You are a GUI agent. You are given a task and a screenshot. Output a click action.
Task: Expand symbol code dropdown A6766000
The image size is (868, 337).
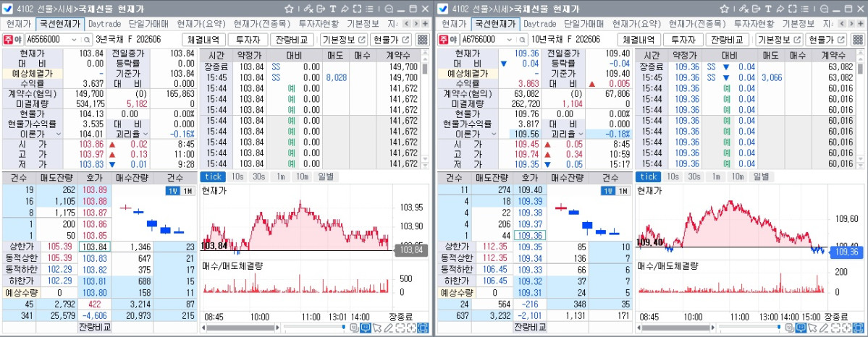[x=510, y=40]
